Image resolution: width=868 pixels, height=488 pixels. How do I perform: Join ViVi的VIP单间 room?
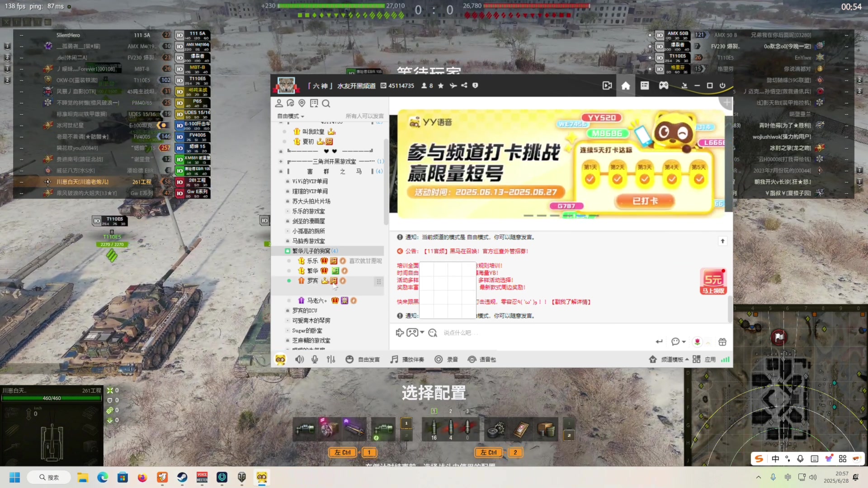pyautogui.click(x=310, y=181)
